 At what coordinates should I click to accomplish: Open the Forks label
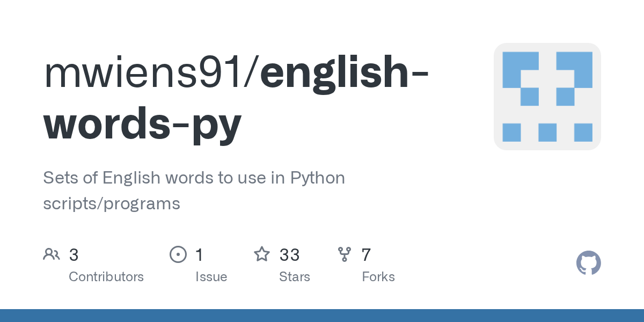378,277
